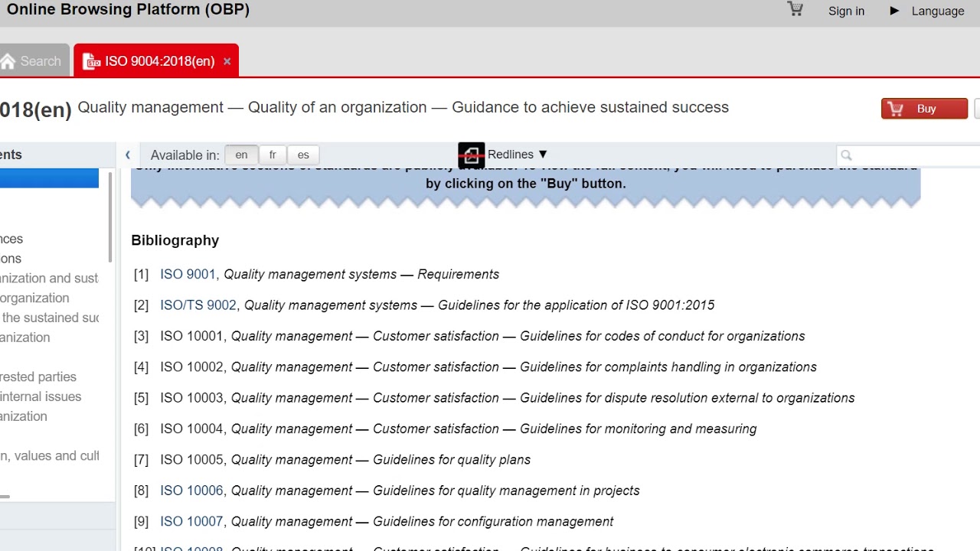This screenshot has width=980, height=551.
Task: Switch document language to fr
Action: coord(273,155)
